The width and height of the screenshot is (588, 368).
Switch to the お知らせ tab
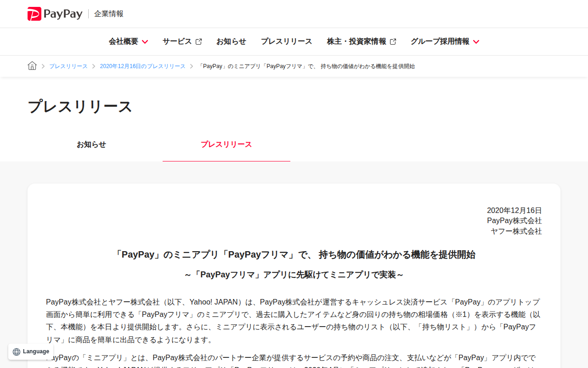click(x=91, y=144)
